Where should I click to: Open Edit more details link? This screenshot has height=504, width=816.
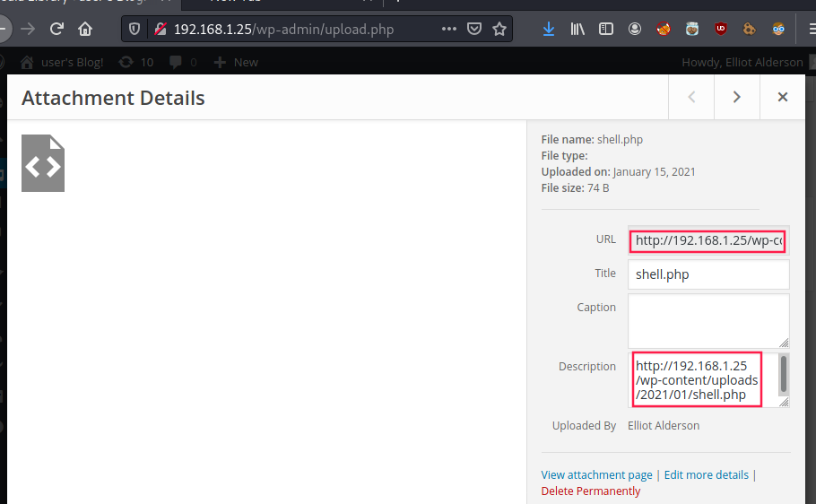click(x=707, y=474)
